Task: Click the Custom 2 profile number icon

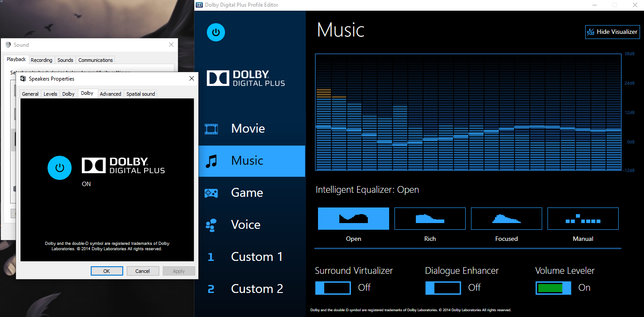Action: (x=211, y=289)
